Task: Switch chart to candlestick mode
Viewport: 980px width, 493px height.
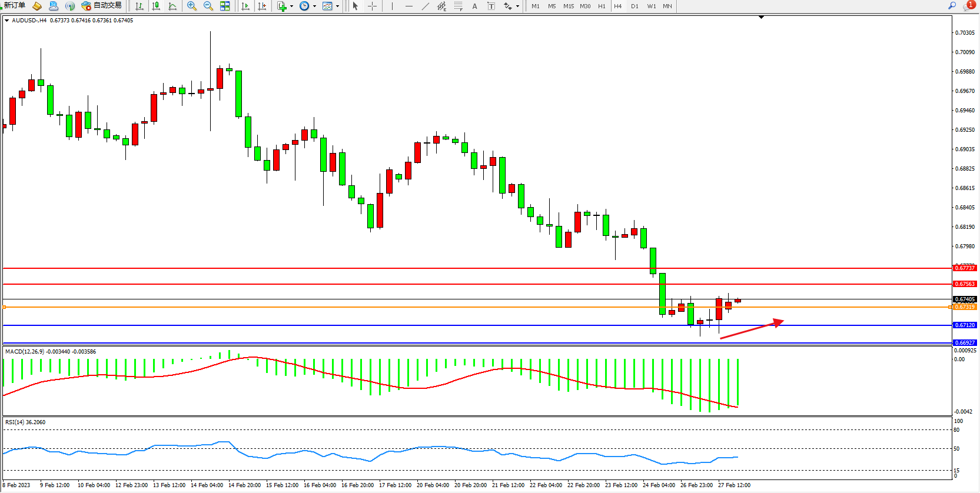Action: click(x=156, y=6)
